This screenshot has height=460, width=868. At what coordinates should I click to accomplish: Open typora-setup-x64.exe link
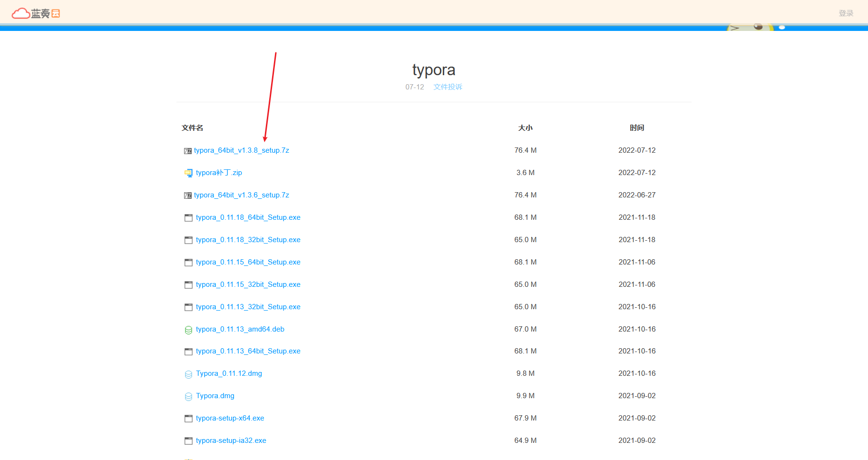[230, 418]
